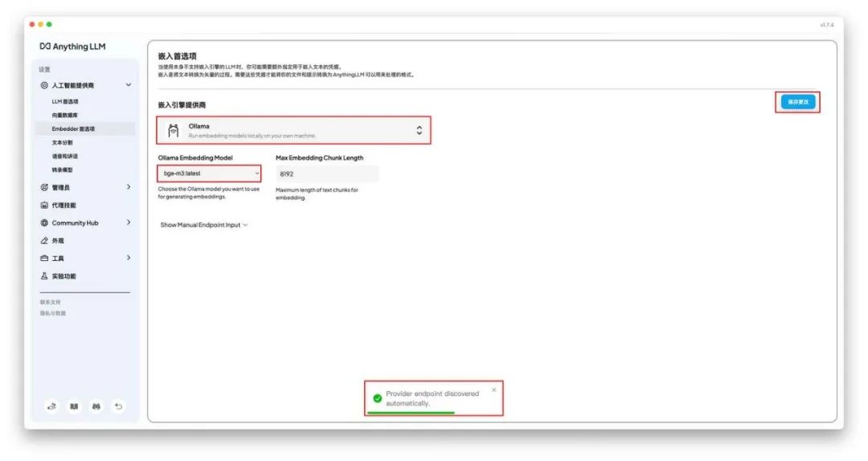Viewport: 868px width, 461px height.
Task: Click the 嵌入首选项 page heading
Action: pyautogui.click(x=177, y=56)
